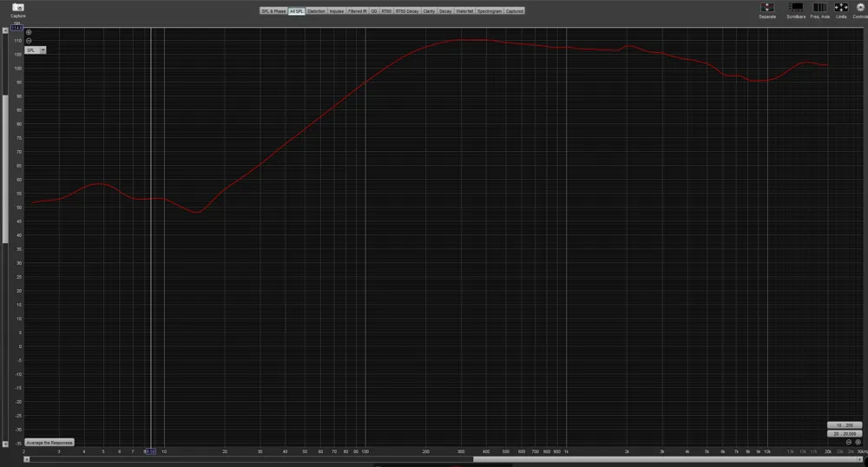
Task: Select the Waterfall tab
Action: pos(464,11)
